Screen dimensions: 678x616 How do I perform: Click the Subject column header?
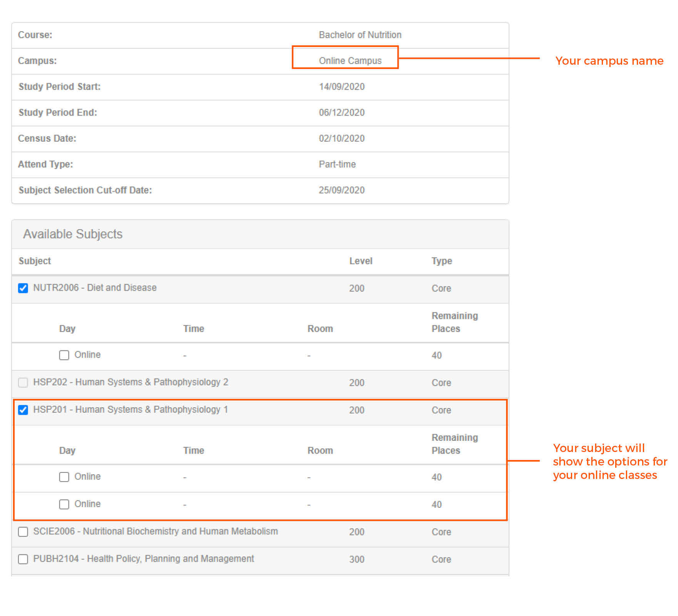[35, 261]
